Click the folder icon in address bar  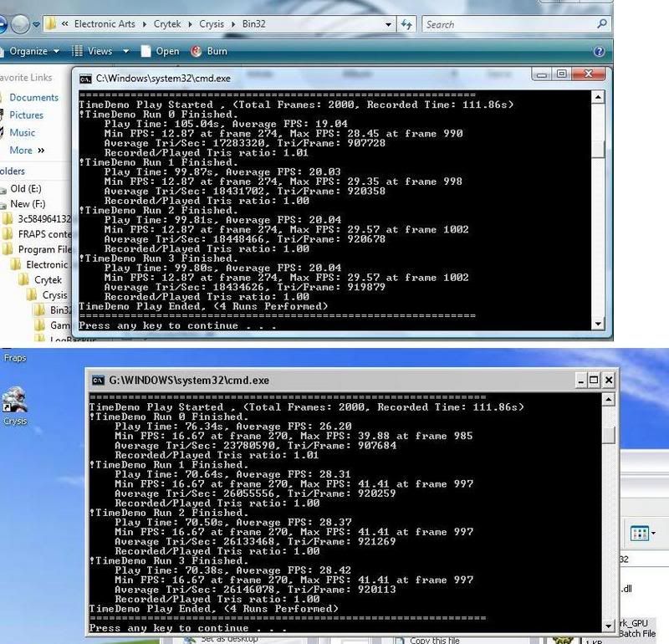click(50, 24)
